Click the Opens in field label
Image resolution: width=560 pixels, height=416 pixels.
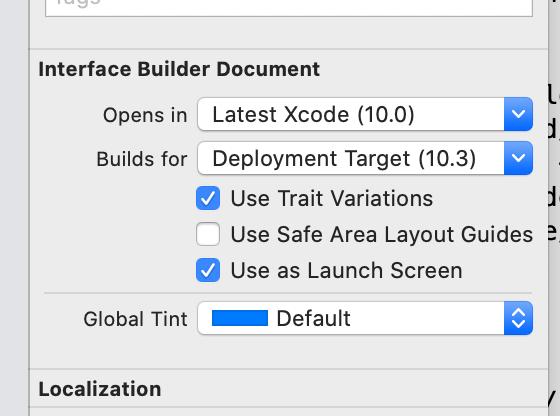(145, 115)
